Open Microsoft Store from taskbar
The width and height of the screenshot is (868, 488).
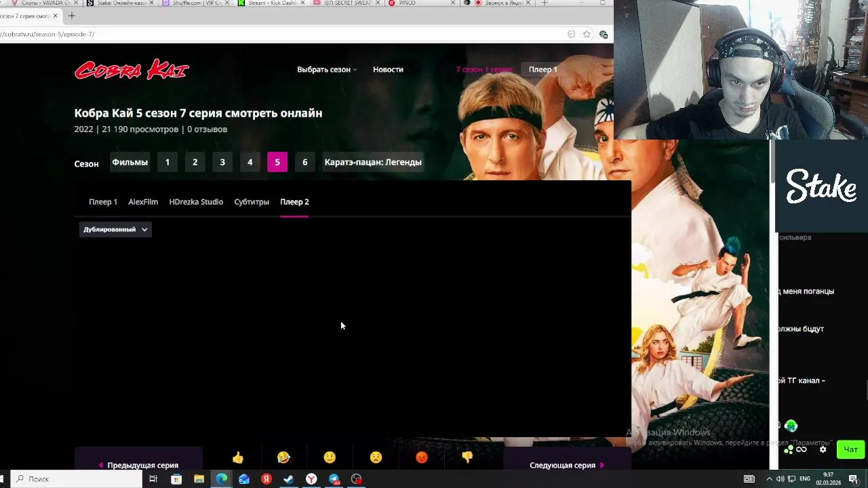pyautogui.click(x=176, y=479)
